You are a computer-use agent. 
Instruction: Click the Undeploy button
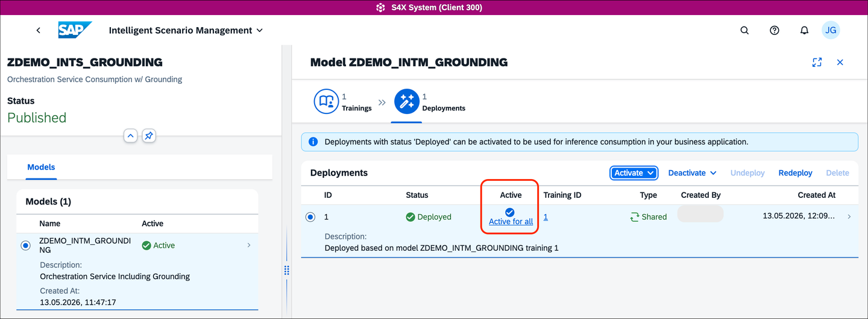tap(747, 172)
